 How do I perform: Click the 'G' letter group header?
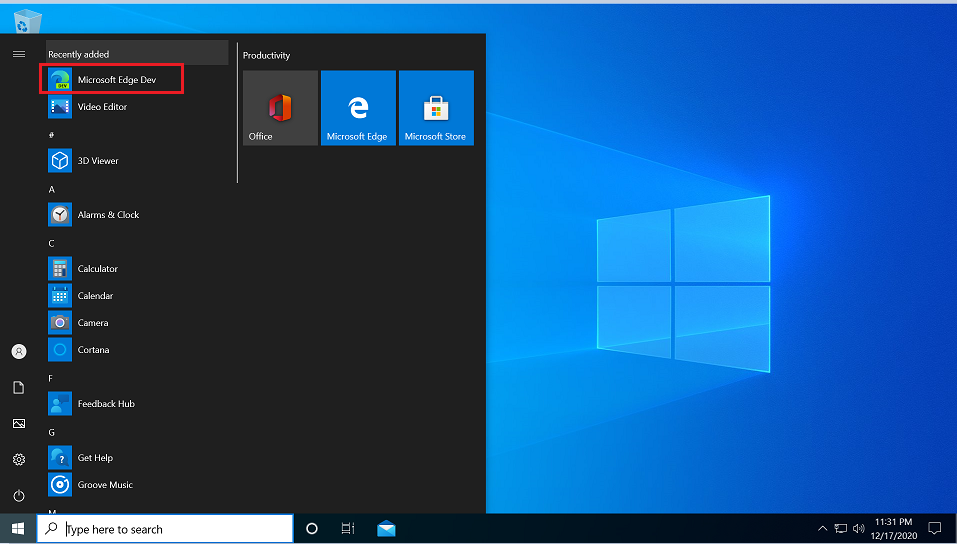click(x=52, y=432)
